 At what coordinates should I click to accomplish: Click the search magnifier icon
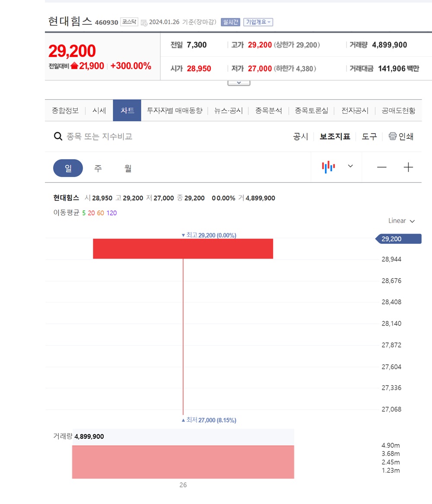tap(58, 136)
